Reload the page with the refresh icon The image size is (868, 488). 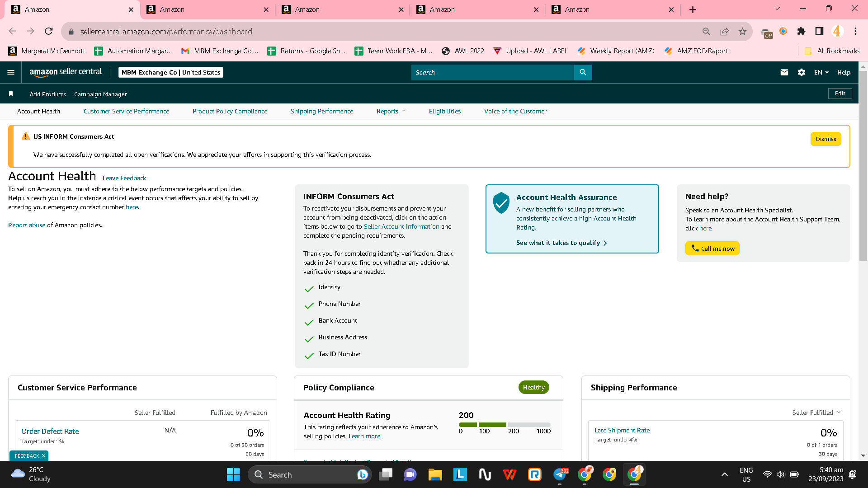click(x=49, y=31)
